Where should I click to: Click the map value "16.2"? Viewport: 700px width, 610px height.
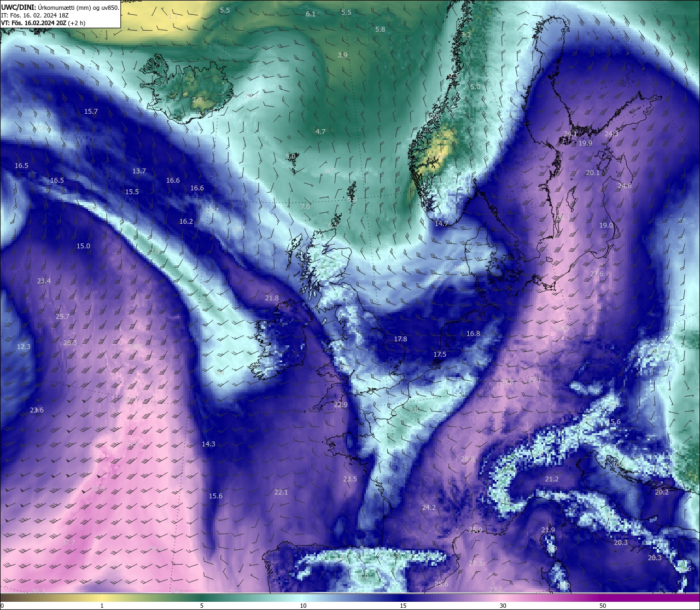click(x=186, y=222)
